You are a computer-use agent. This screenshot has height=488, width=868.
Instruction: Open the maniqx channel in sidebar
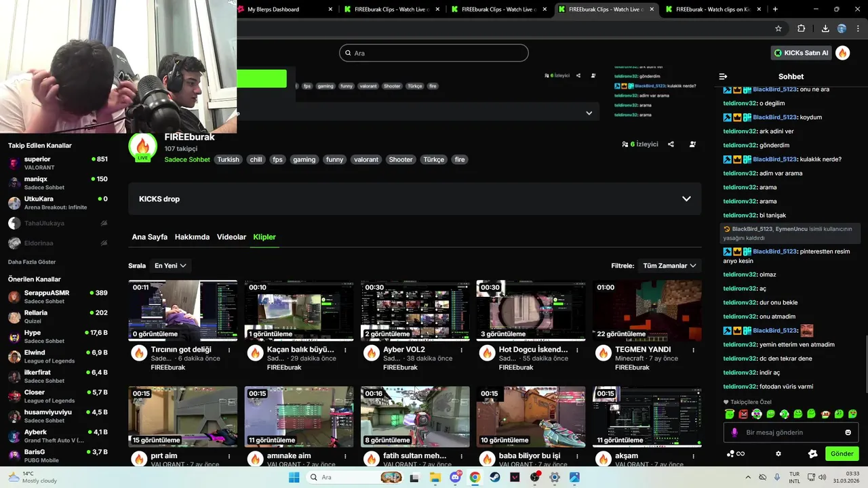[x=58, y=183]
